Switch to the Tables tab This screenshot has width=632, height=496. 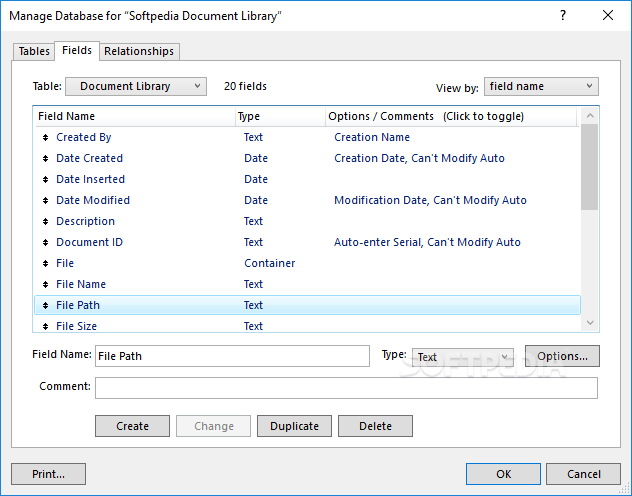[x=34, y=51]
